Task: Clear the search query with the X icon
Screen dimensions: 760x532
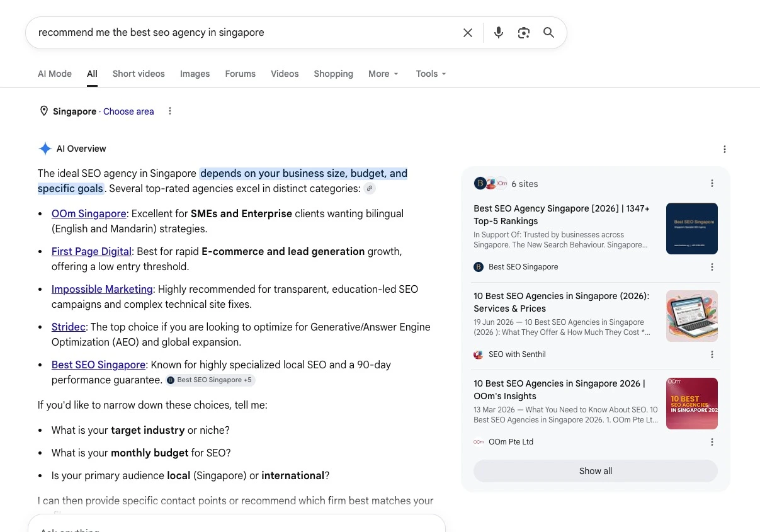Action: coord(468,33)
